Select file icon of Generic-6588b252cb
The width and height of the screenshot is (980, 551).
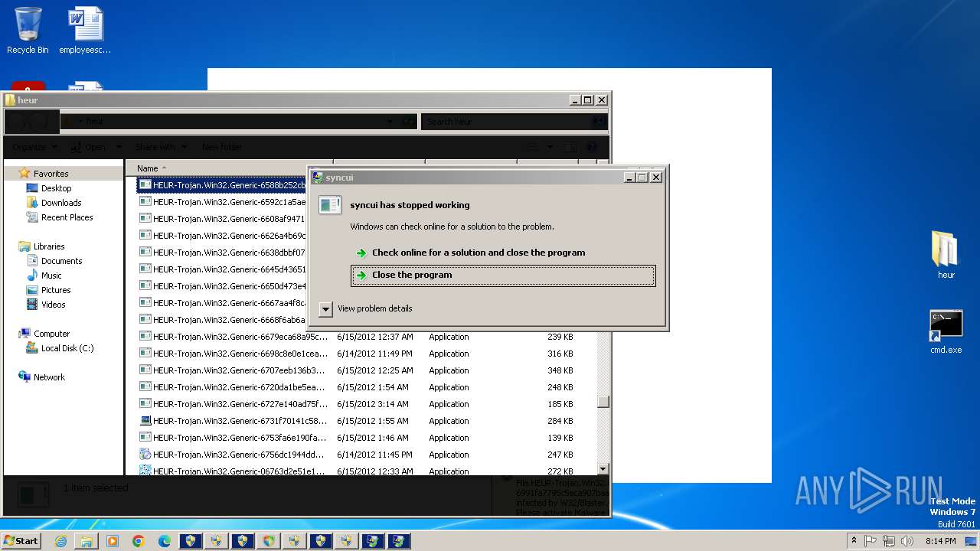coord(145,185)
